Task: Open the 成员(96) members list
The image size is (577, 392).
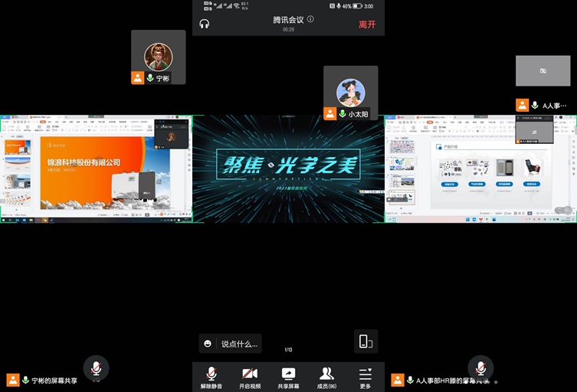Action: (327, 377)
